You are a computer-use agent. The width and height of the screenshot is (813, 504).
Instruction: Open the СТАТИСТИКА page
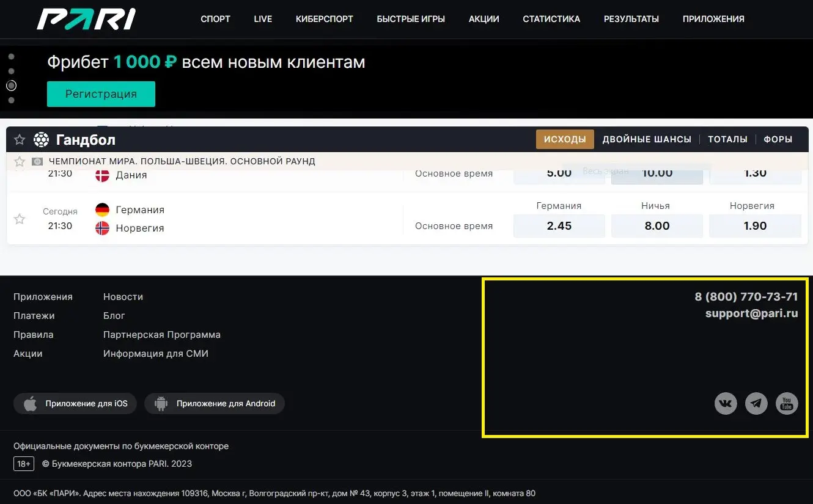551,19
